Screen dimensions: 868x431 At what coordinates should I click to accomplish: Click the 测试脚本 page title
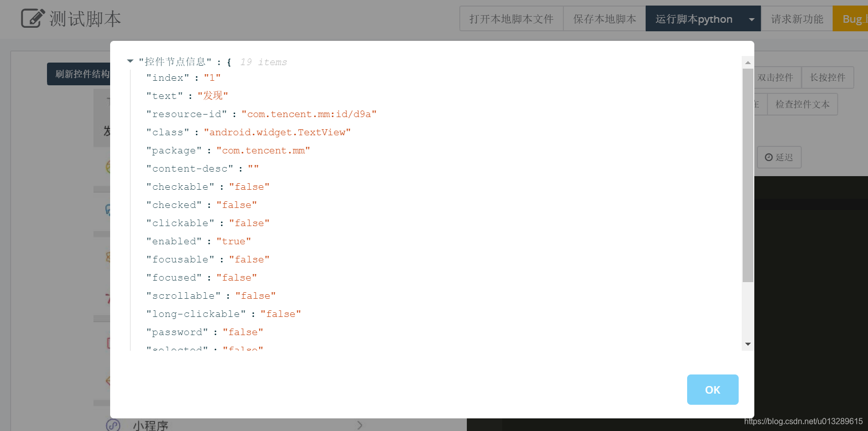point(85,19)
